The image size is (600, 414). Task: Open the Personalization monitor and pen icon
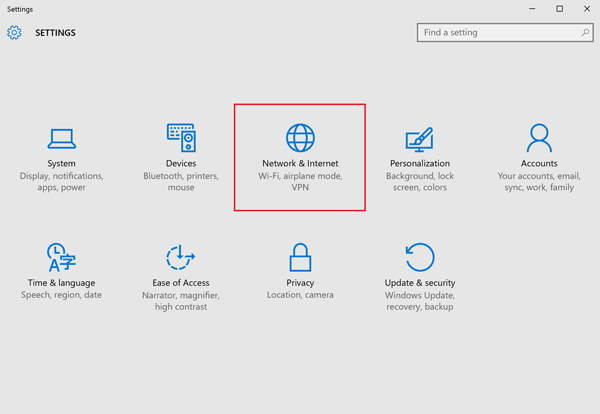(x=419, y=137)
